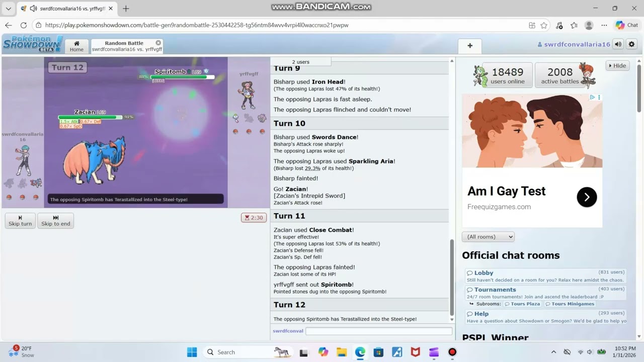
Task: Click the Zacian sprite on field
Action: pos(95,161)
